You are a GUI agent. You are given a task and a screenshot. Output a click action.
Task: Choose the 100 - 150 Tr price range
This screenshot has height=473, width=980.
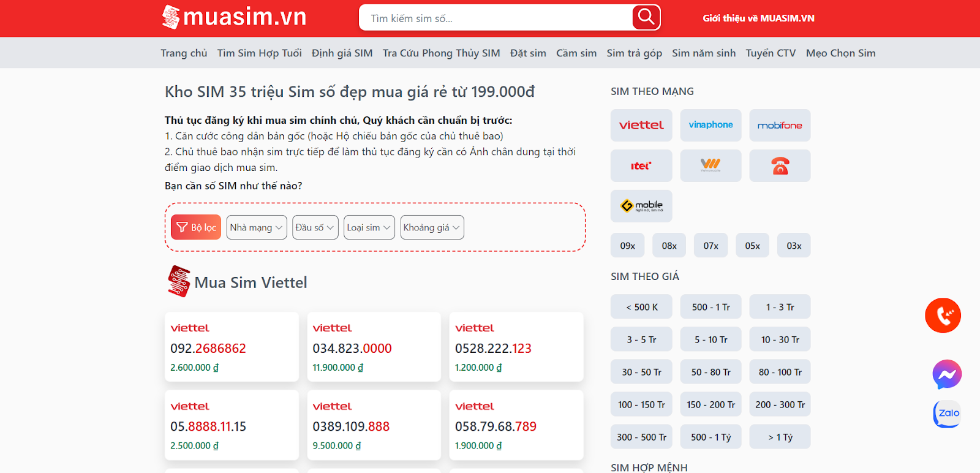[x=641, y=404]
